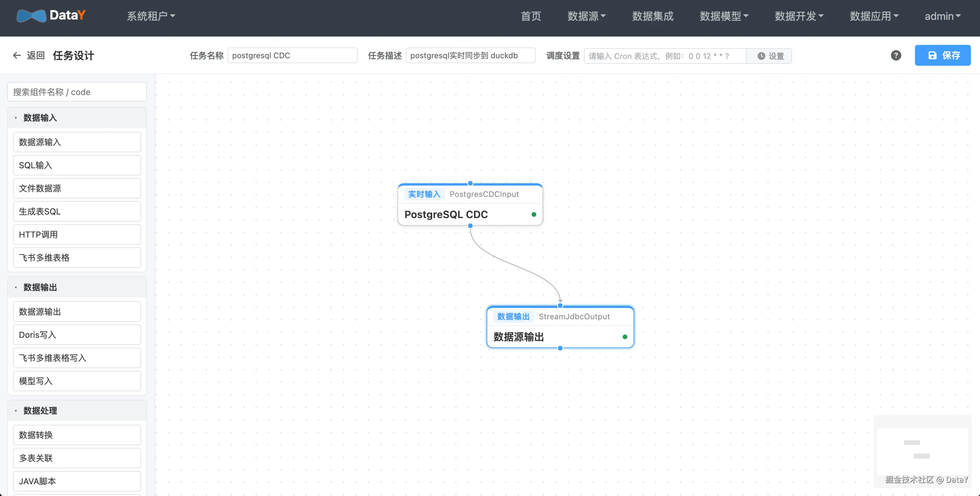Select the 飞书多维表格 input component
This screenshot has height=496, width=980.
click(x=77, y=258)
